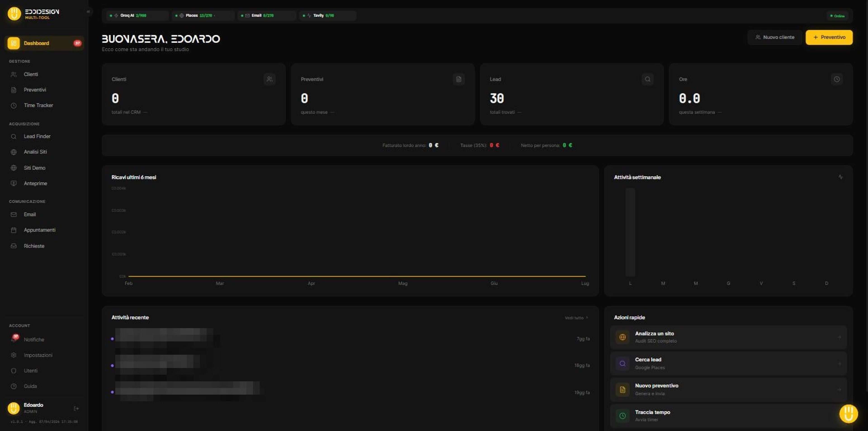Viewport: 868px width, 431px height.
Task: Click the Lead Finder magnifier icon
Action: [x=14, y=137]
